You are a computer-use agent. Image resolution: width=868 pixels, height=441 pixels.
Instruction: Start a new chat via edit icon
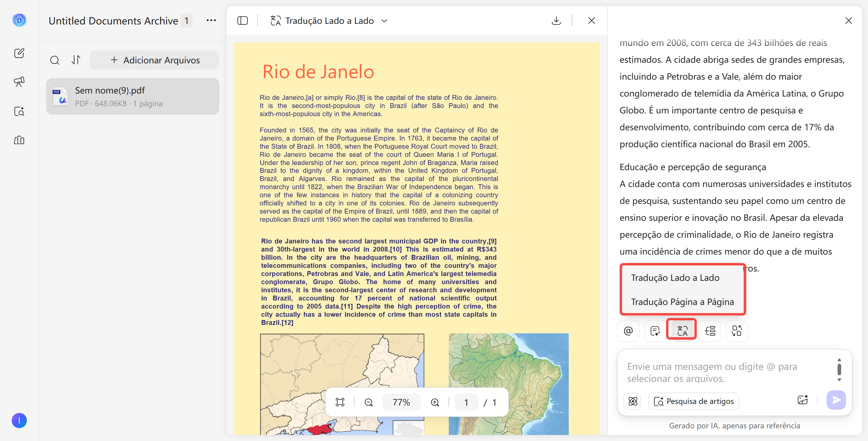(19, 53)
